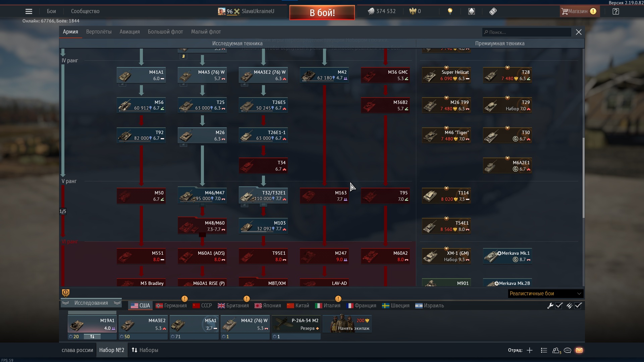Toggle the auto-repair checkbox
The width and height of the screenshot is (644, 362).
click(x=559, y=306)
